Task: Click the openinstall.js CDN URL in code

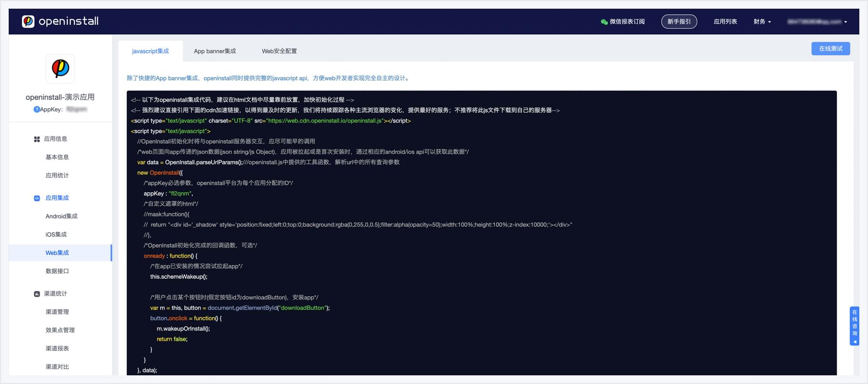Action: 325,121
